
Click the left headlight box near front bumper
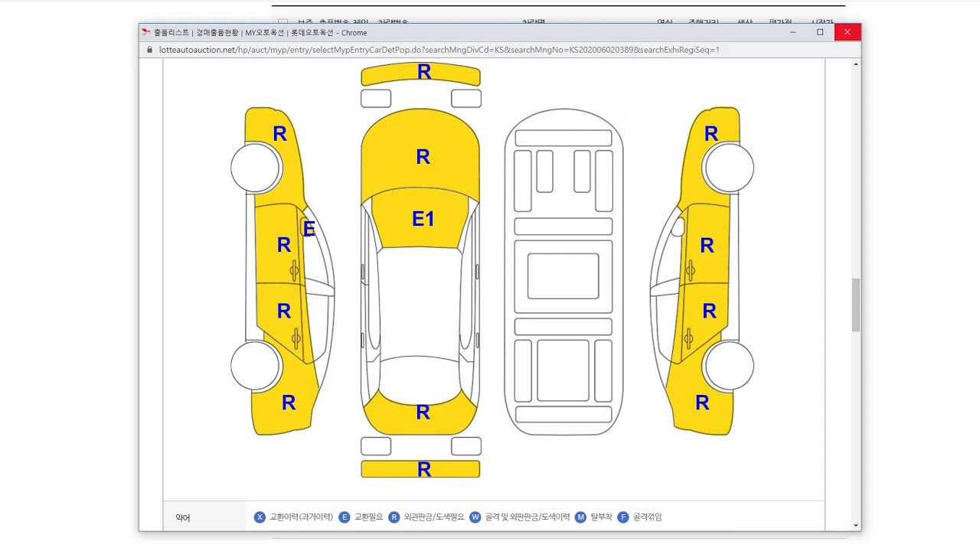376,98
